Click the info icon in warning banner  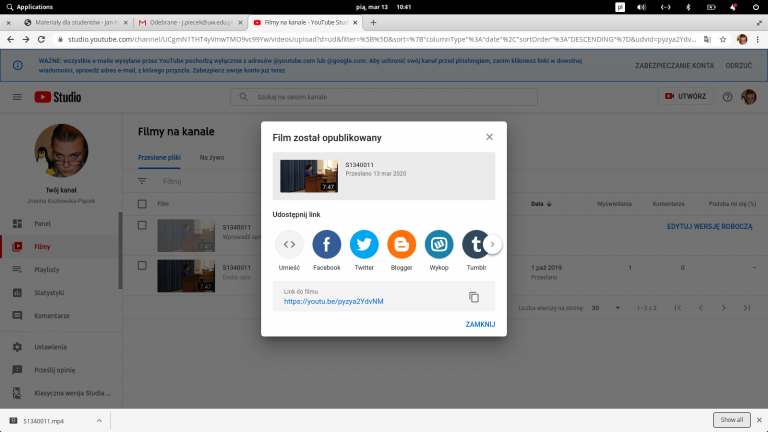[18, 65]
